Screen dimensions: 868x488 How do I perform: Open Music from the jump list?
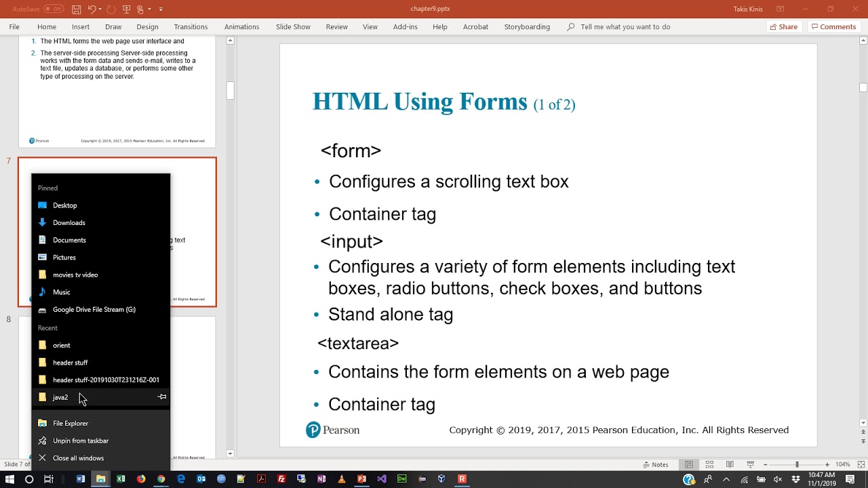click(100, 292)
